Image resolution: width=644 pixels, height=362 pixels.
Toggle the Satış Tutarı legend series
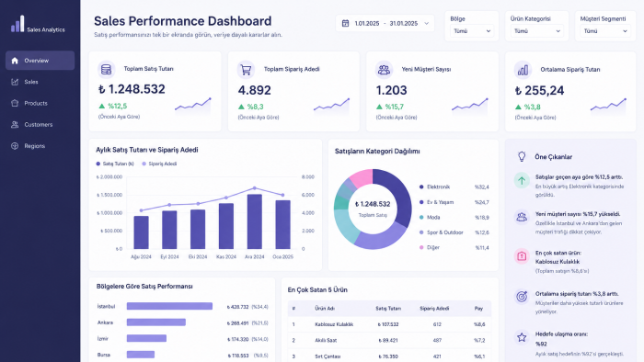click(115, 164)
